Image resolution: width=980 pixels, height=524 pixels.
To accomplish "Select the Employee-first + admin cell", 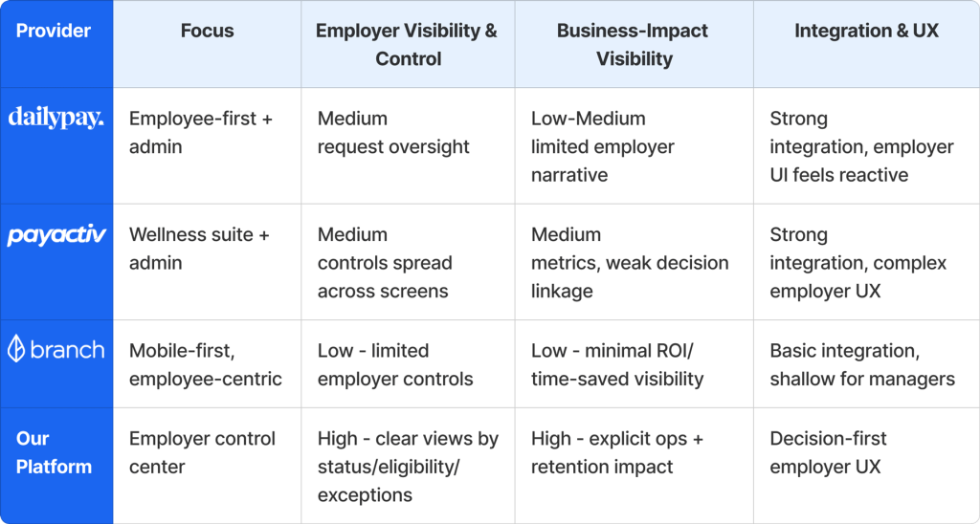I will click(x=201, y=132).
